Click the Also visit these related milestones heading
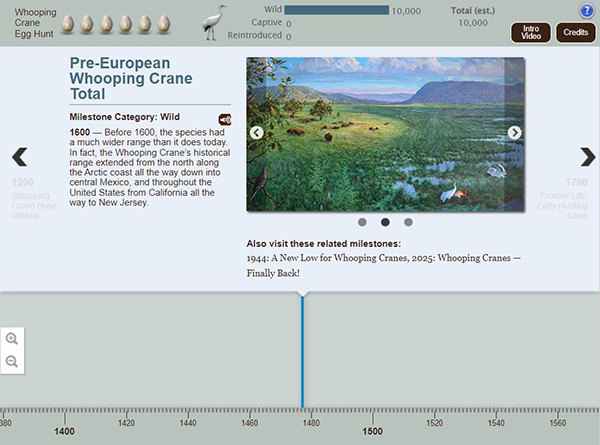Viewport: 600px width, 445px height. (x=324, y=244)
